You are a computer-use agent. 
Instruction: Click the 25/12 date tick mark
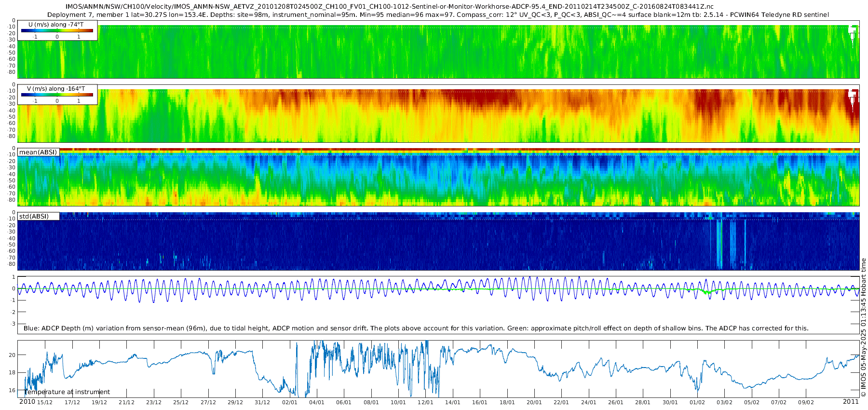pyautogui.click(x=181, y=402)
